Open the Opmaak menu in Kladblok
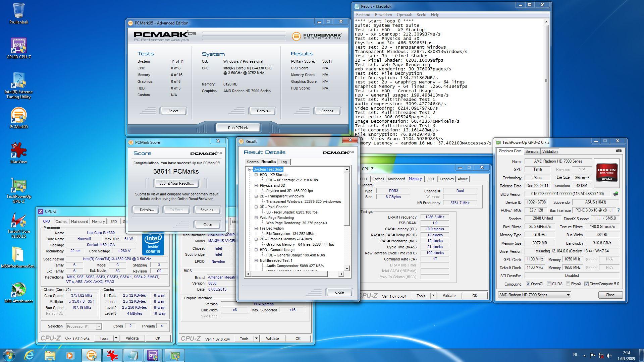 point(404,15)
